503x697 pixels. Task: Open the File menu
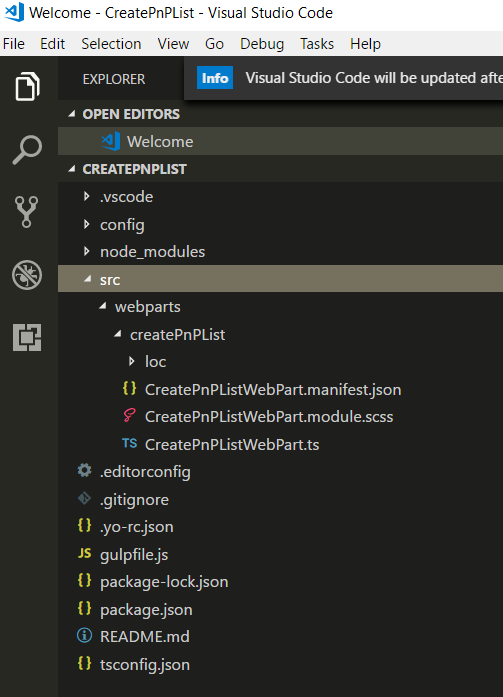pyautogui.click(x=14, y=44)
